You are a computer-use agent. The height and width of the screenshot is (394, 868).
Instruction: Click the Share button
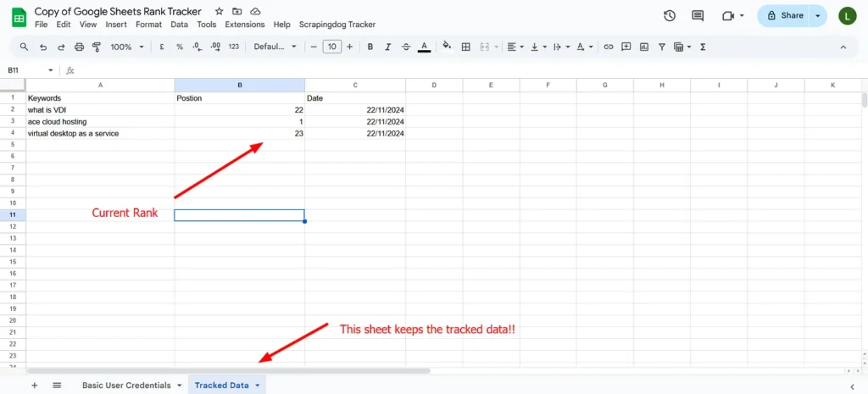click(785, 16)
